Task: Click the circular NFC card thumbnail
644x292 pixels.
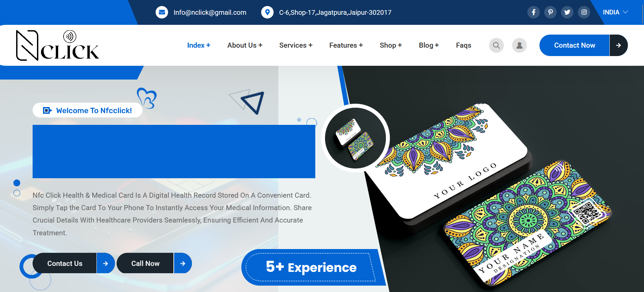Action: coord(356,138)
